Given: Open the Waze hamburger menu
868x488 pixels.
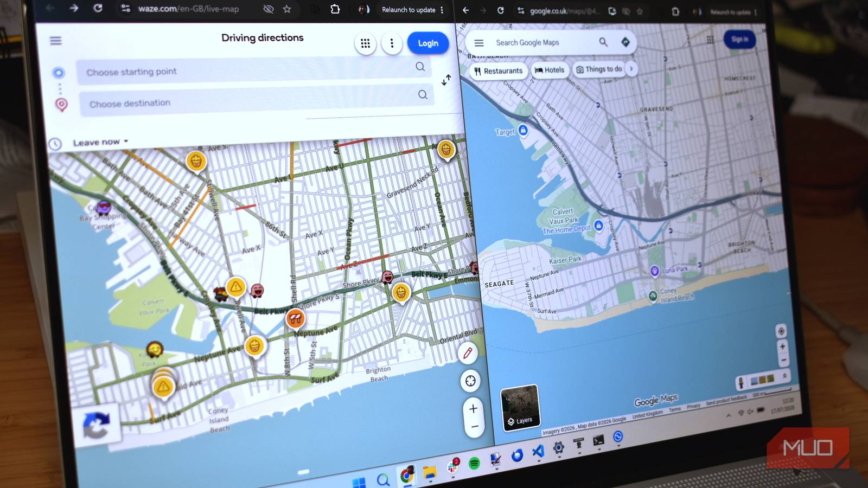Looking at the screenshot, I should pos(56,41).
